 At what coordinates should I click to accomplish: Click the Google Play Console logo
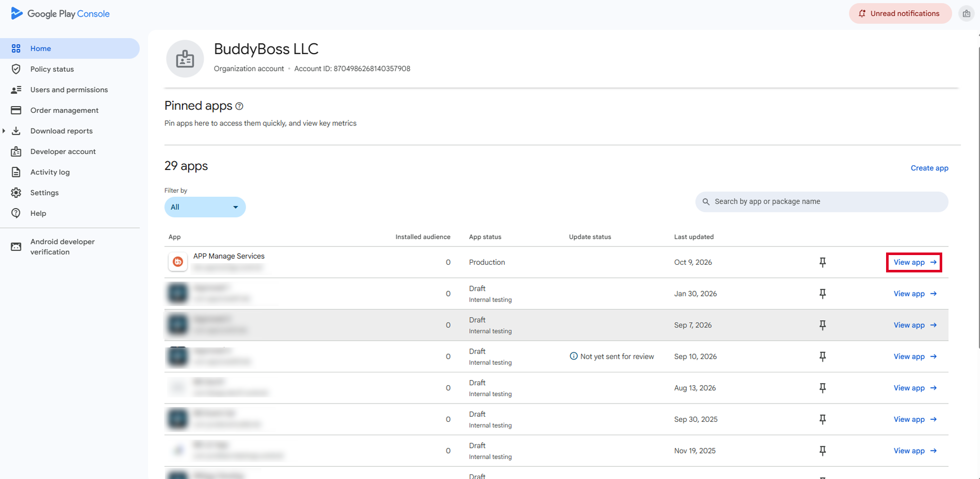[60, 14]
